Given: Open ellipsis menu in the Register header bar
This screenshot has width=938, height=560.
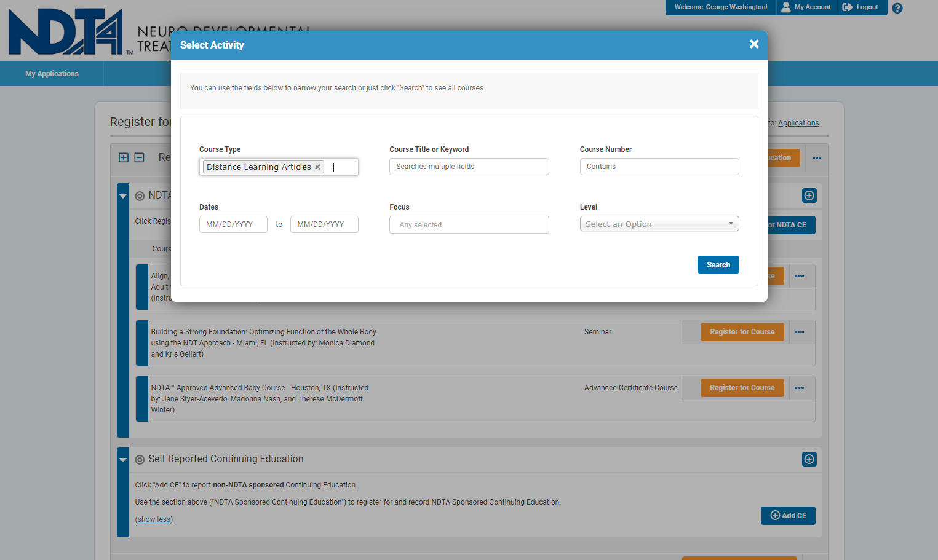Looking at the screenshot, I should point(817,158).
